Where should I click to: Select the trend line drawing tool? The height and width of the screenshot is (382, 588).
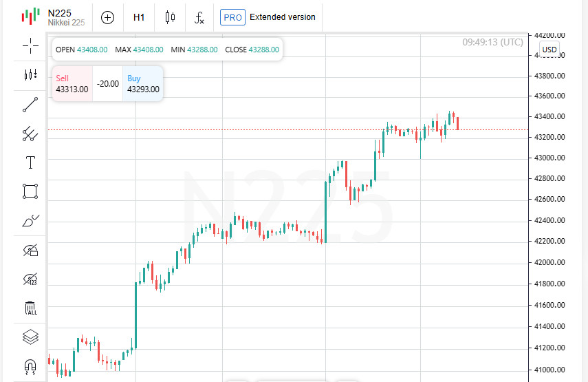[30, 105]
